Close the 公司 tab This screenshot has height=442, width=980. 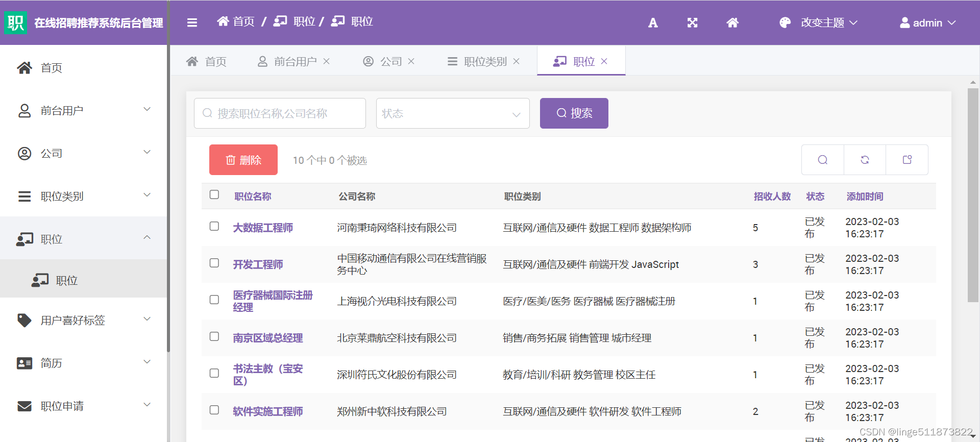coord(411,61)
